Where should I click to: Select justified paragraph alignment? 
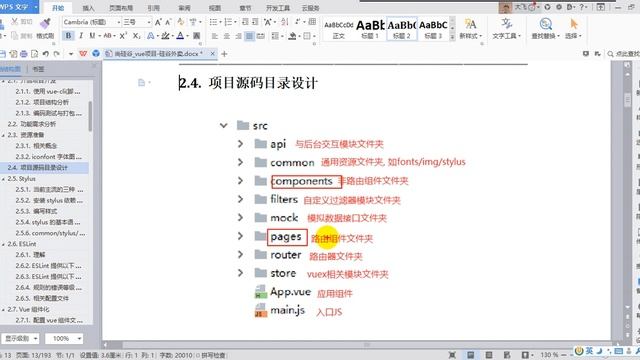tap(249, 36)
